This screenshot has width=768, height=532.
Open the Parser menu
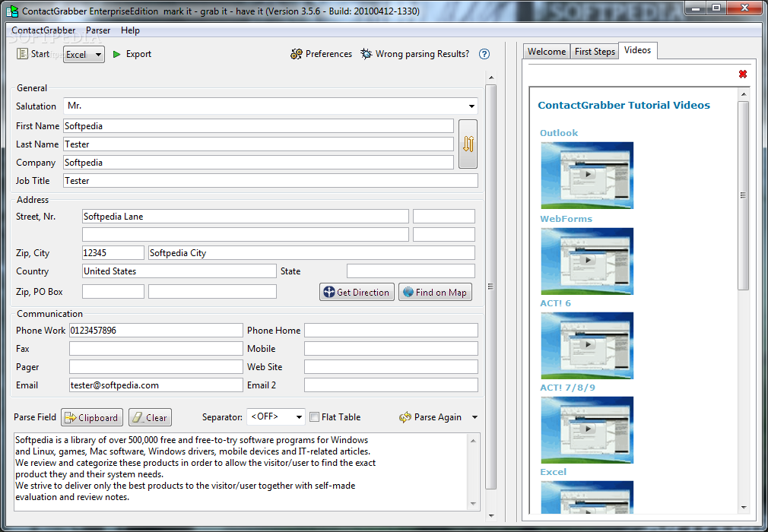98,30
